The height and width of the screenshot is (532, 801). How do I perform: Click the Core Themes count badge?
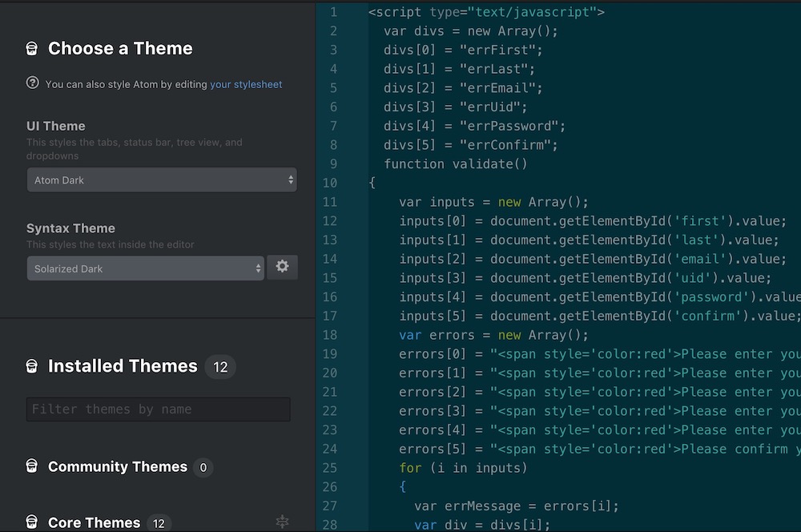tap(159, 523)
